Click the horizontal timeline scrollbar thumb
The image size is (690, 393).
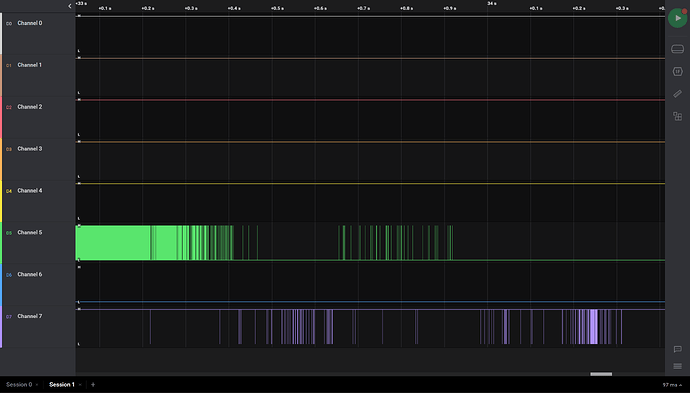[x=601, y=374]
